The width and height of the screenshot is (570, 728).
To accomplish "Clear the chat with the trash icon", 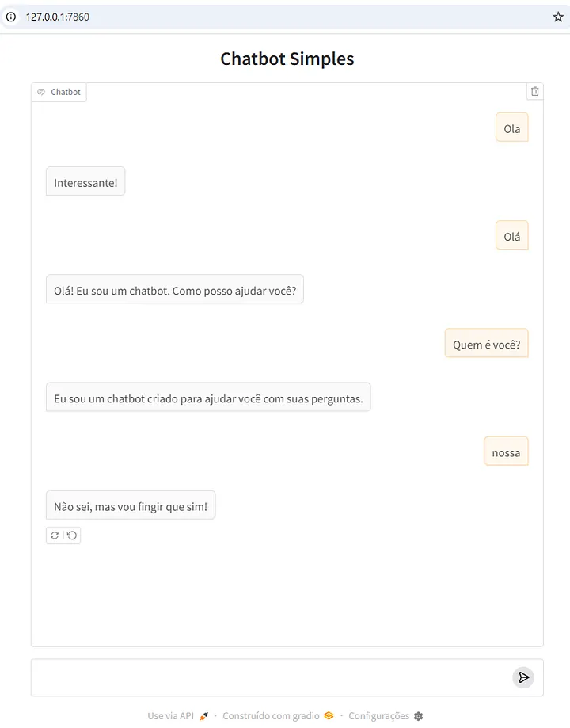I will pyautogui.click(x=535, y=92).
